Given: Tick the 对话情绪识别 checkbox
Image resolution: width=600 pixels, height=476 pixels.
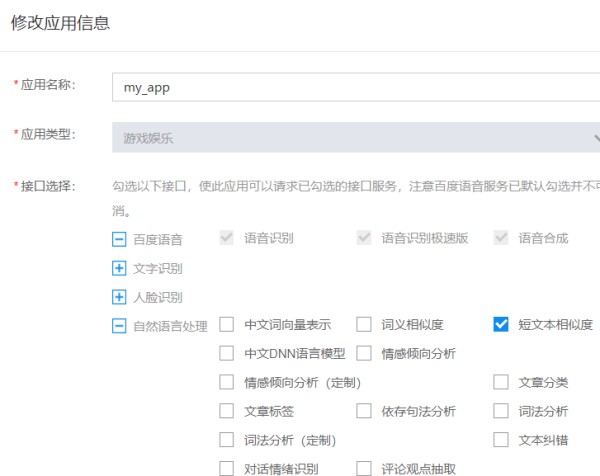Looking at the screenshot, I should coord(227,468).
